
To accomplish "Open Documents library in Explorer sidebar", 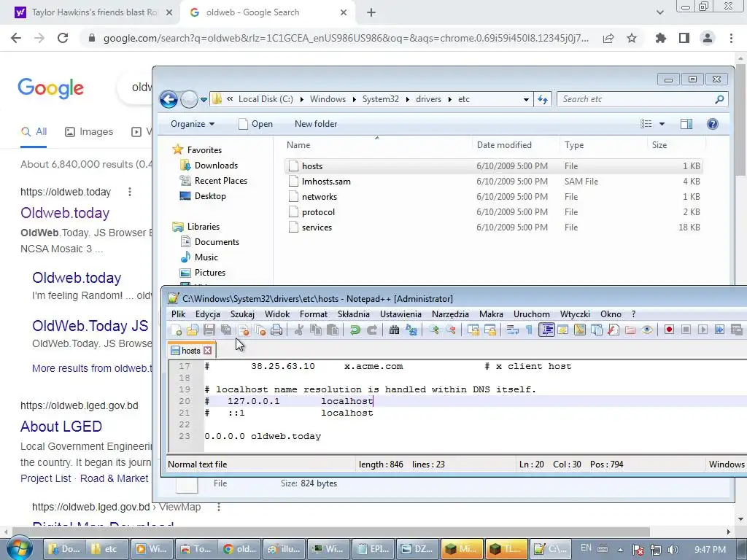I will click(x=217, y=242).
